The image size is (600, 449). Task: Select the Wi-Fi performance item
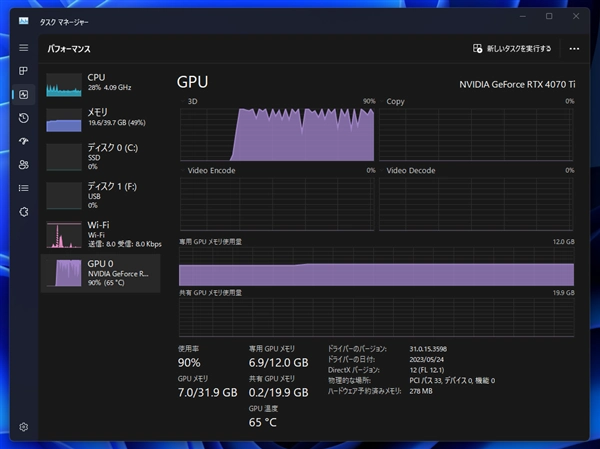[x=101, y=234]
